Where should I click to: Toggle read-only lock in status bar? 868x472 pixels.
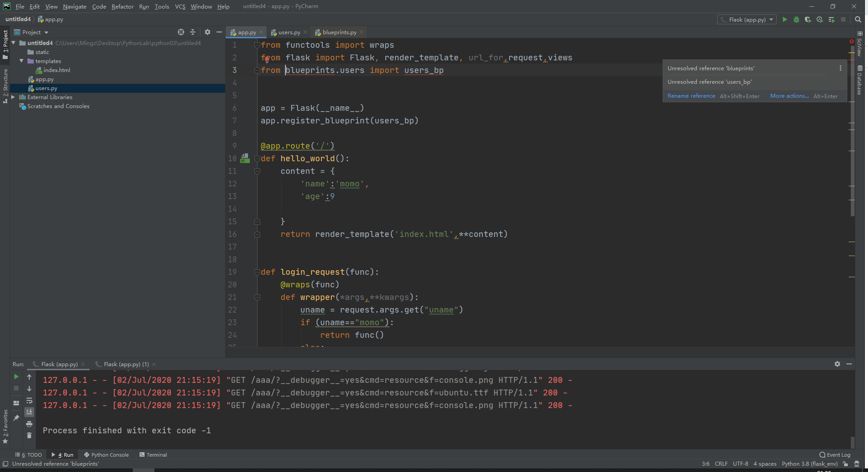click(845, 464)
